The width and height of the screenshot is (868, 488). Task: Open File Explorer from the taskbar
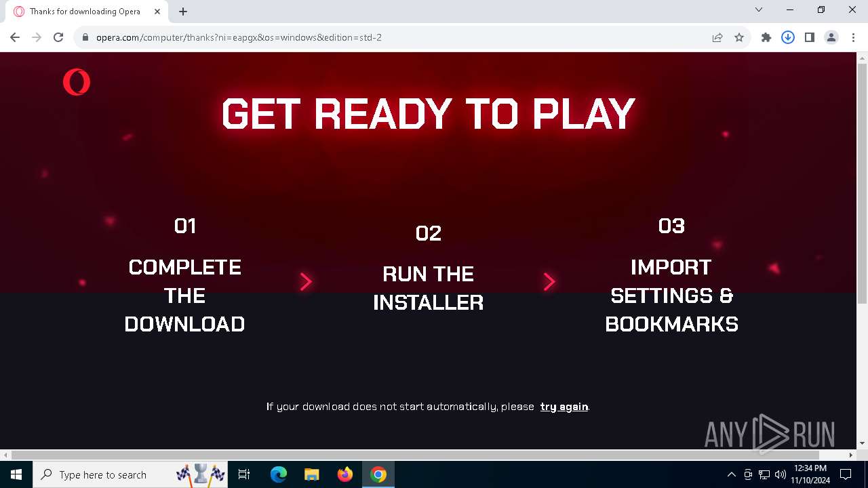pos(311,474)
